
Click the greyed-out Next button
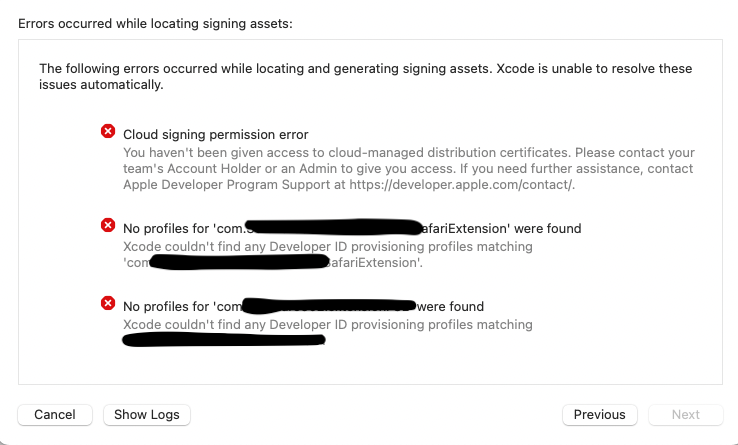click(x=686, y=415)
